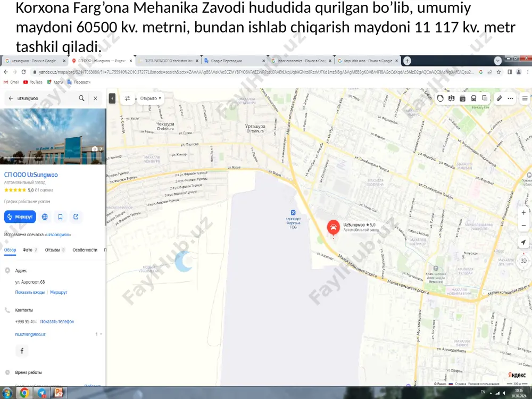
Task: Open the map search filters icon
Action: [x=127, y=98]
